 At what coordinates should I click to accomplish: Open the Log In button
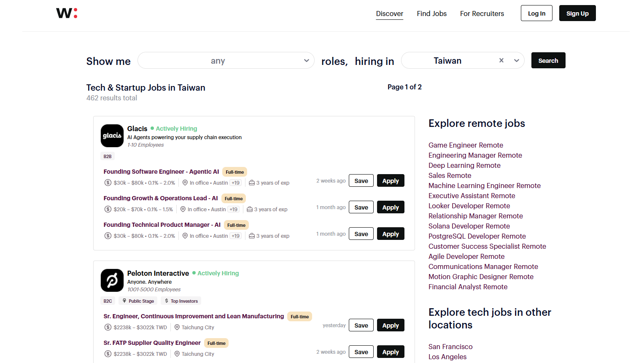pyautogui.click(x=536, y=13)
